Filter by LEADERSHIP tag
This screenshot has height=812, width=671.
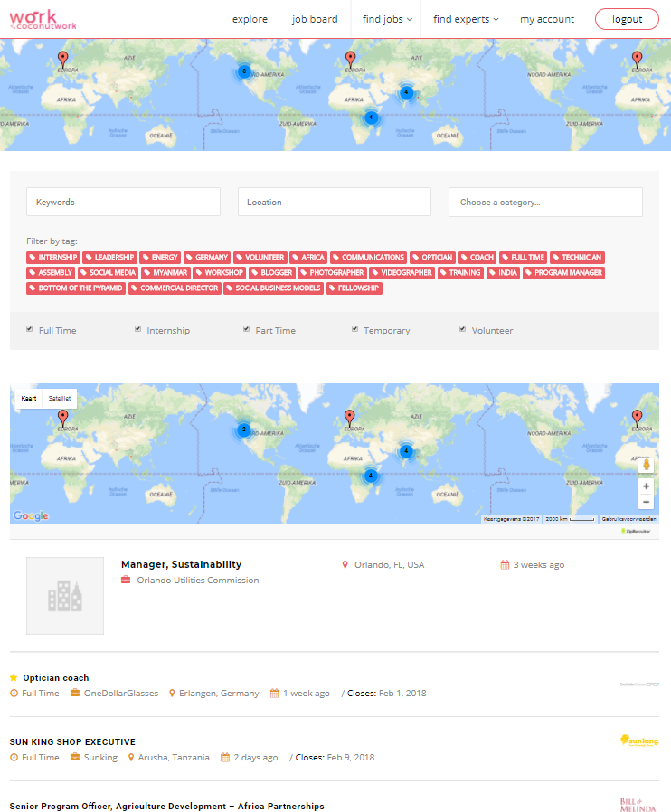click(x=109, y=258)
